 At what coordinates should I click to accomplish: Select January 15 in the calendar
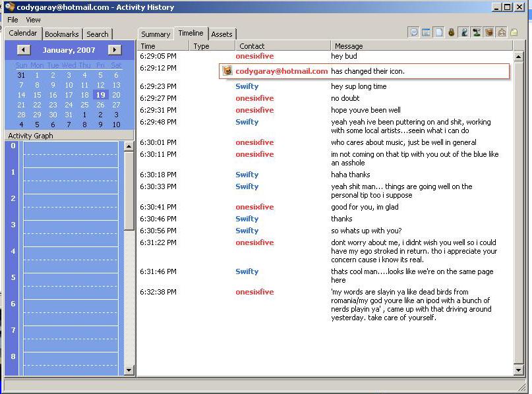(x=38, y=95)
